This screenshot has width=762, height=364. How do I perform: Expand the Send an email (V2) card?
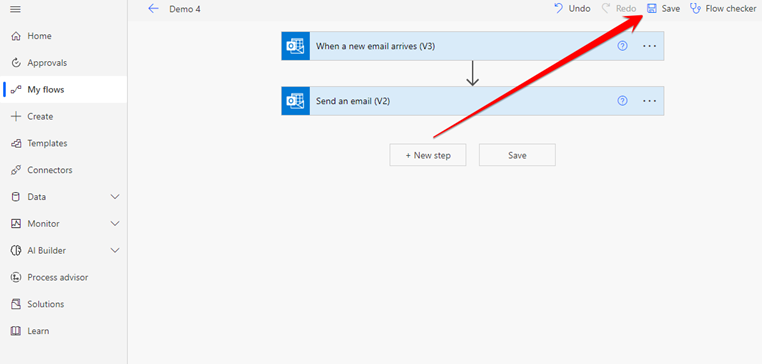coord(472,101)
